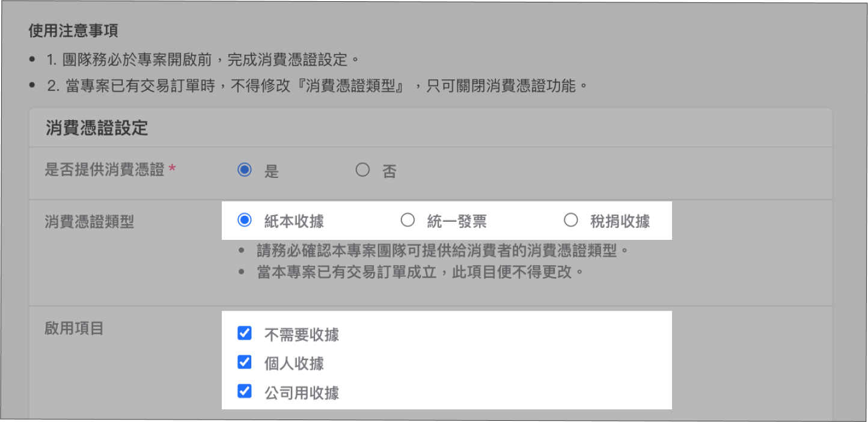The height and width of the screenshot is (422, 868).
Task: Choose the 稅捐收據 radio circle
Action: click(x=570, y=221)
